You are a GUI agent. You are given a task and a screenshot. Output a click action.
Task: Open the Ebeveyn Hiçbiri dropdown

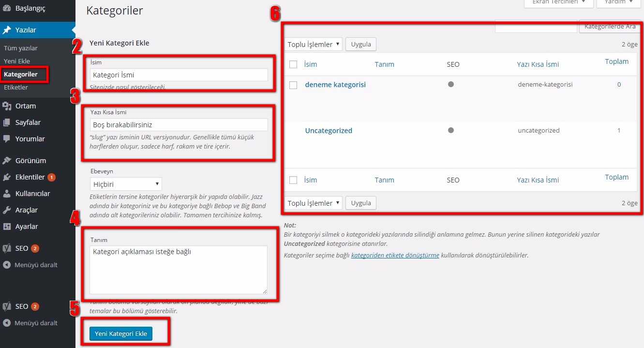coord(126,184)
